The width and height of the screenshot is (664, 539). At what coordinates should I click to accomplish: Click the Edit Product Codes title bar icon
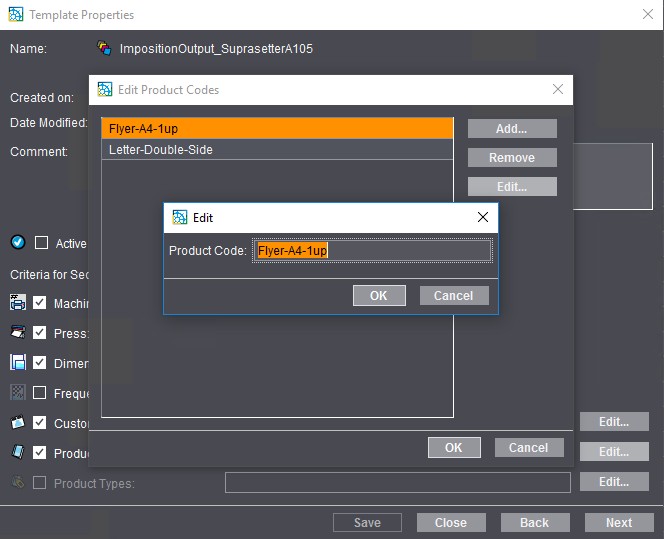[x=105, y=89]
